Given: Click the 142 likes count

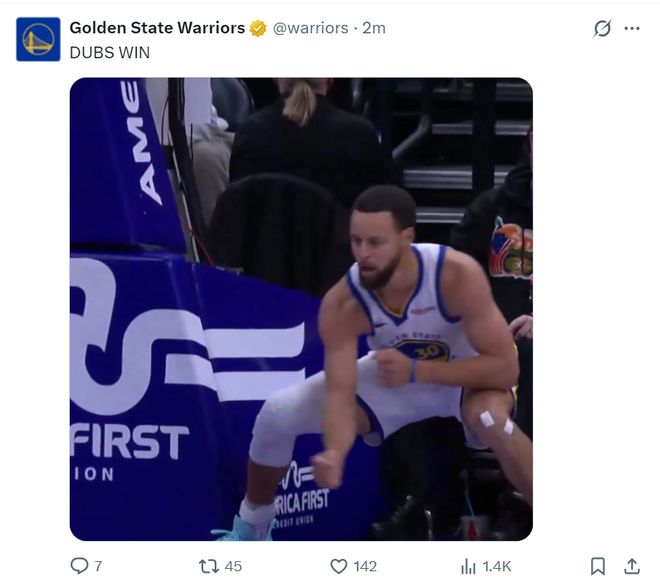Looking at the screenshot, I should pyautogui.click(x=365, y=566).
